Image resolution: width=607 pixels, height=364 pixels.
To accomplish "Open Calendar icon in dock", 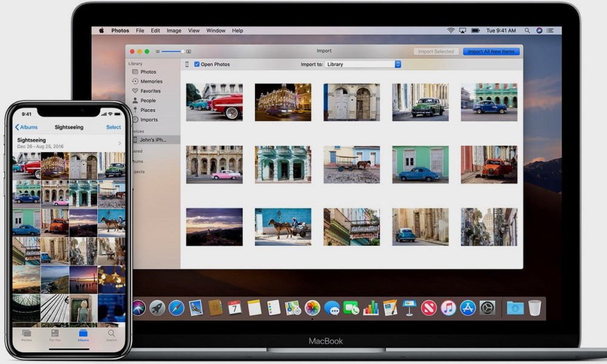I will pyautogui.click(x=234, y=308).
